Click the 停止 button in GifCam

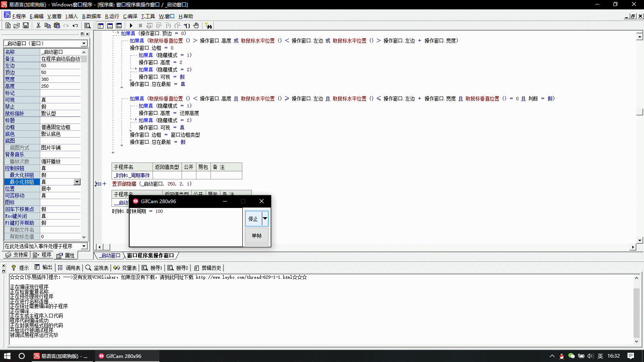(x=254, y=219)
